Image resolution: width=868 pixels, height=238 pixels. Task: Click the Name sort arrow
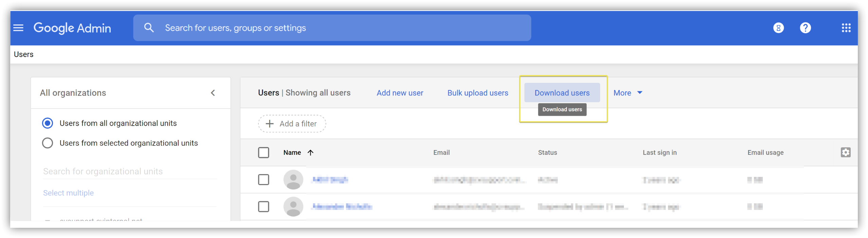pyautogui.click(x=310, y=152)
